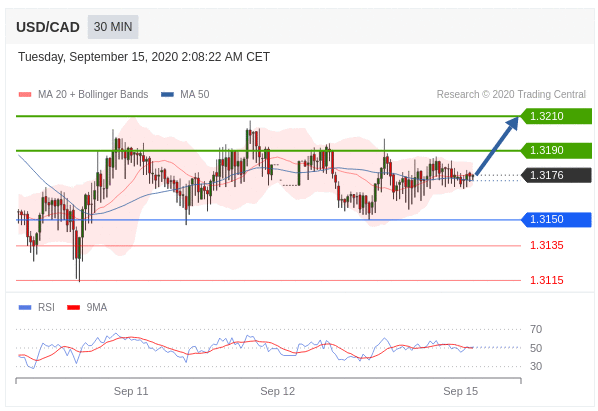
Task: Click the pink MA 20 legend swatch
Action: coord(25,95)
